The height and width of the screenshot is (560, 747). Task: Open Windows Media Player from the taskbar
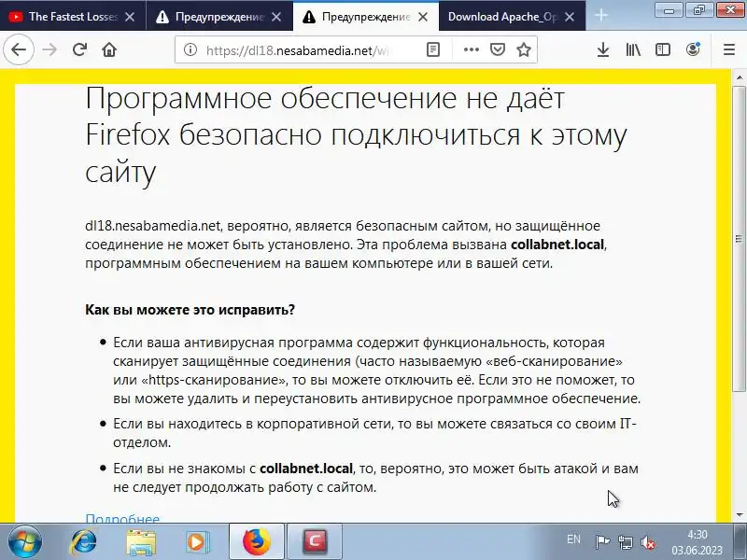pos(196,542)
